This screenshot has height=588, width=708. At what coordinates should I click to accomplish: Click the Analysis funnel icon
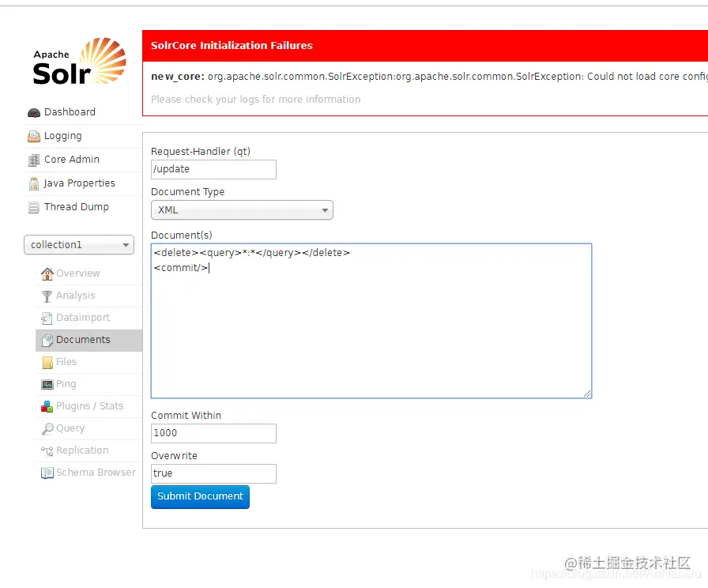(x=47, y=296)
